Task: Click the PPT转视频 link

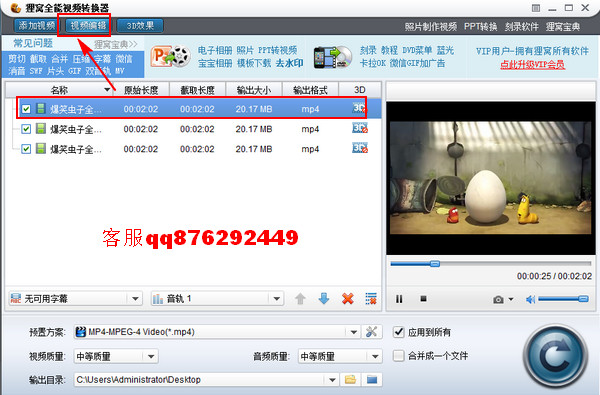Action: [x=277, y=50]
